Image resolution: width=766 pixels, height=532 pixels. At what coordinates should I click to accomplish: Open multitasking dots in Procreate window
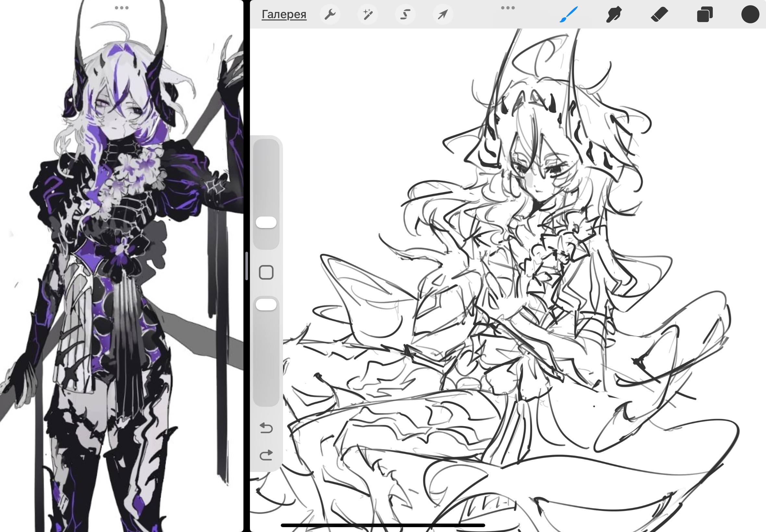[x=508, y=8]
